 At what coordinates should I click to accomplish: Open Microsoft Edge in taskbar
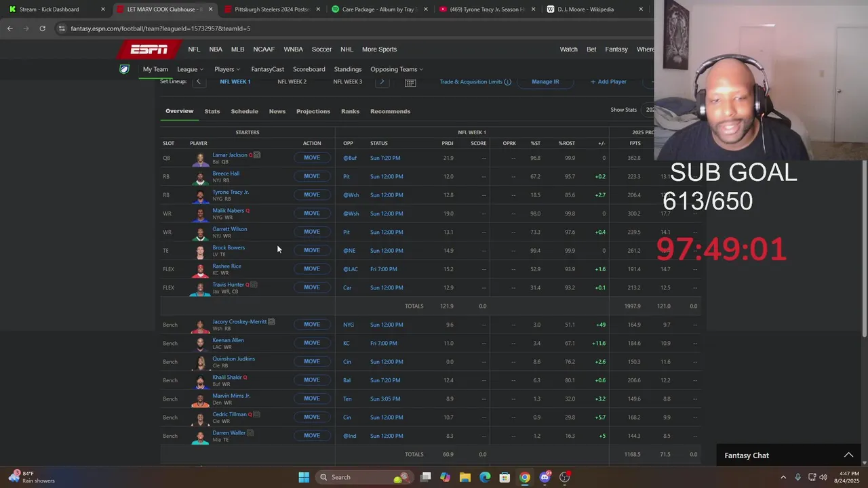[x=485, y=477]
